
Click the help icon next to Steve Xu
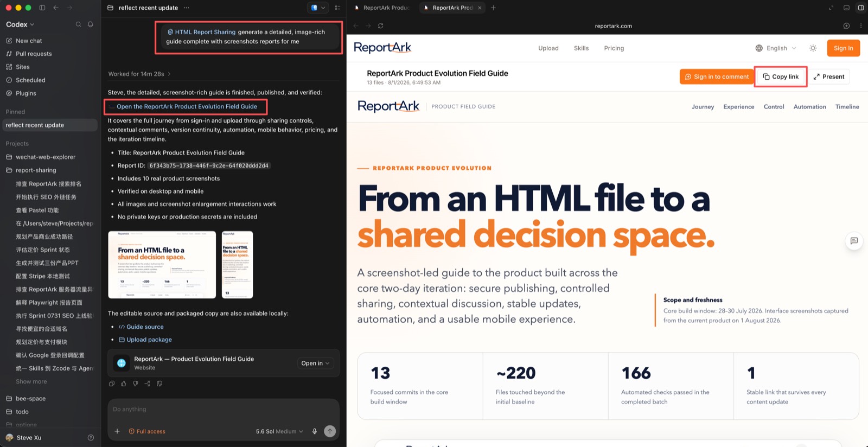(91, 438)
